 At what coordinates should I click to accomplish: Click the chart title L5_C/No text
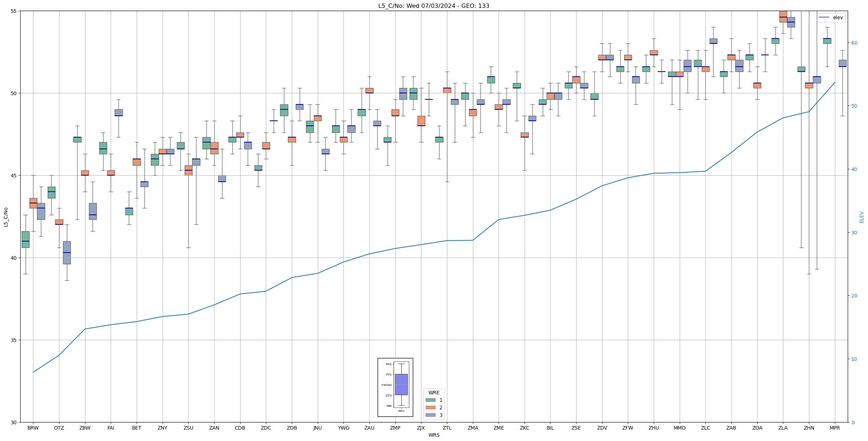tap(433, 6)
